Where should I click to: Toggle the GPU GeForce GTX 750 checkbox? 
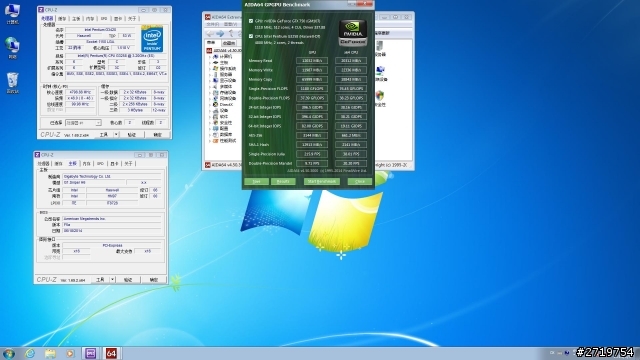point(251,21)
